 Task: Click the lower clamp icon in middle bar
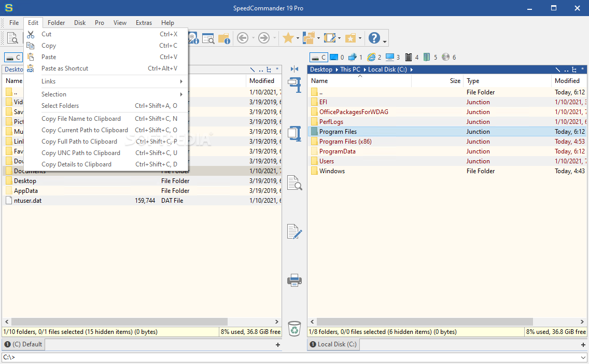(x=294, y=133)
